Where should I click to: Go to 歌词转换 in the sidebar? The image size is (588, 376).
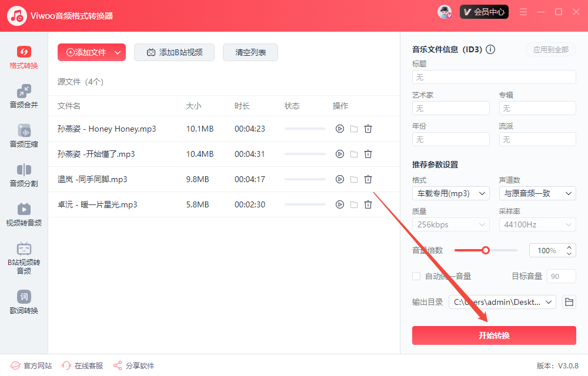click(x=24, y=302)
